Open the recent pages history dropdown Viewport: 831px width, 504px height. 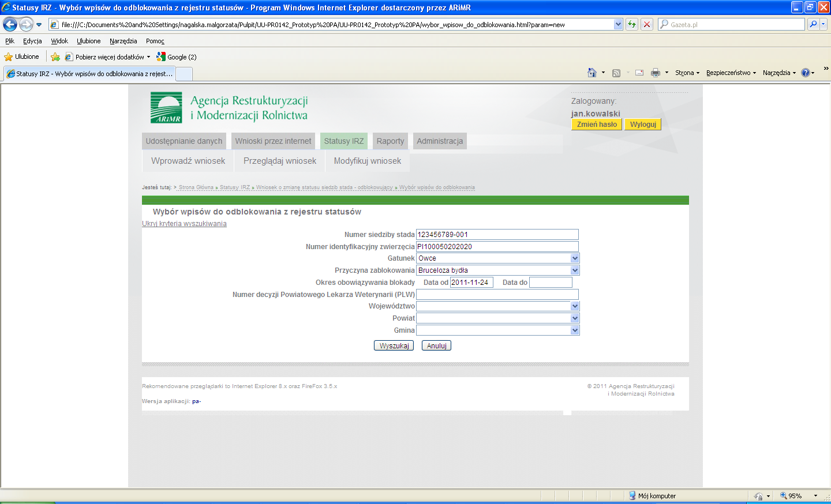click(39, 25)
